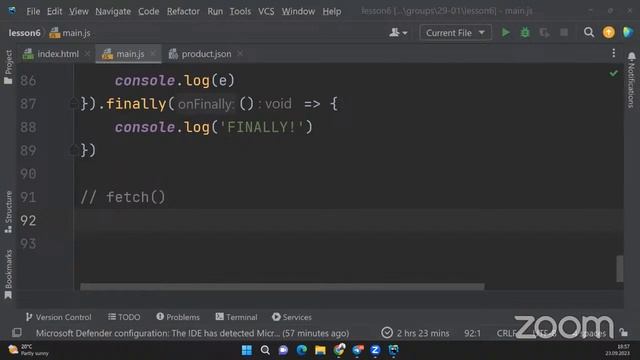Viewport: 640px width, 360px height.
Task: Click the 92:1 cursor position indicator
Action: click(472, 333)
